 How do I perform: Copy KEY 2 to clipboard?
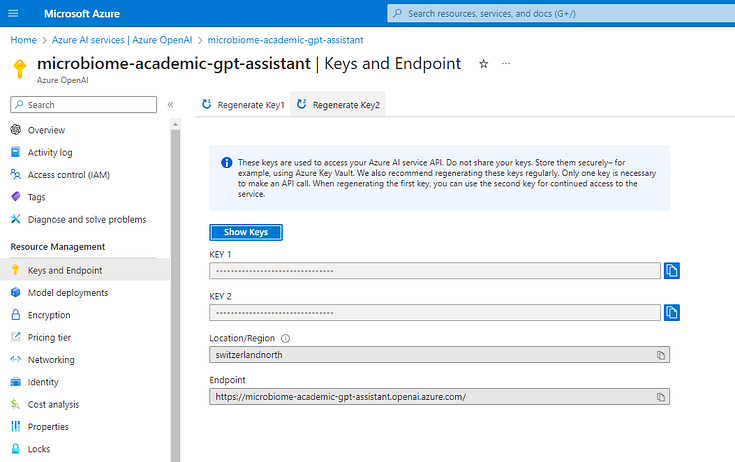671,313
